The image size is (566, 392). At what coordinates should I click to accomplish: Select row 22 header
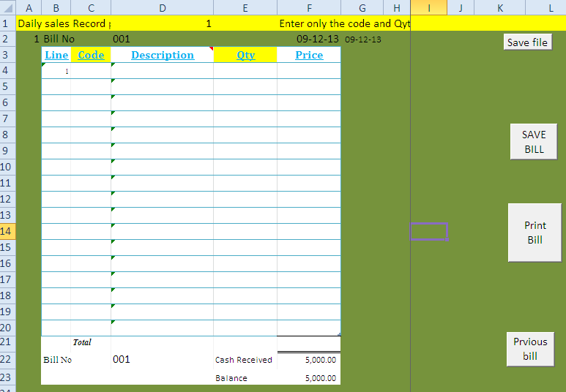pyautogui.click(x=7, y=360)
